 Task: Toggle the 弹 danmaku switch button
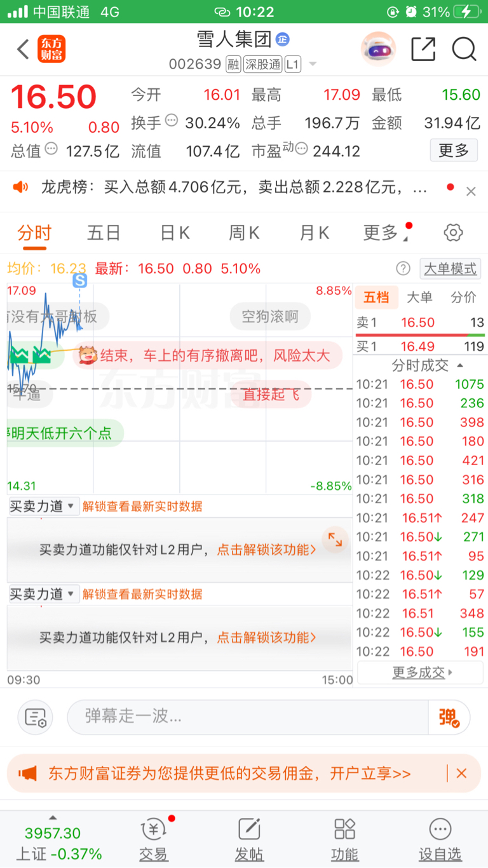(449, 717)
